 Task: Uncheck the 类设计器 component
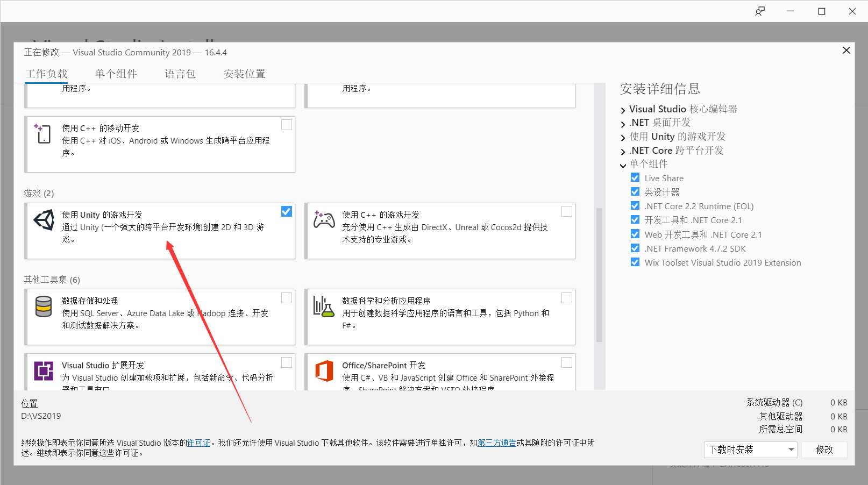pyautogui.click(x=635, y=191)
